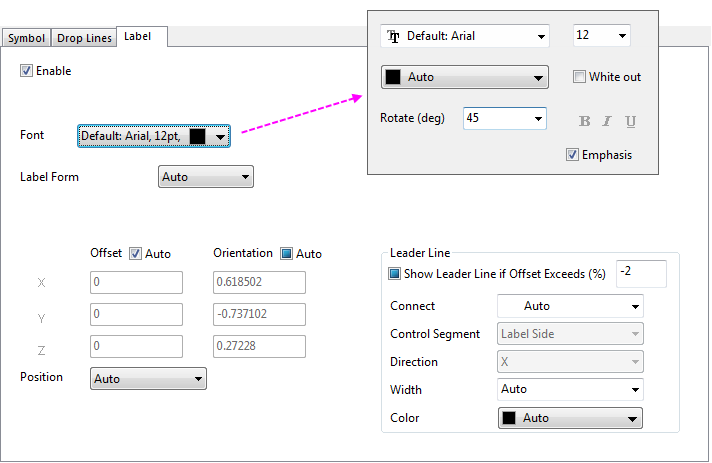Switch to the Drop Lines tab
The width and height of the screenshot is (712, 463).
click(x=84, y=38)
